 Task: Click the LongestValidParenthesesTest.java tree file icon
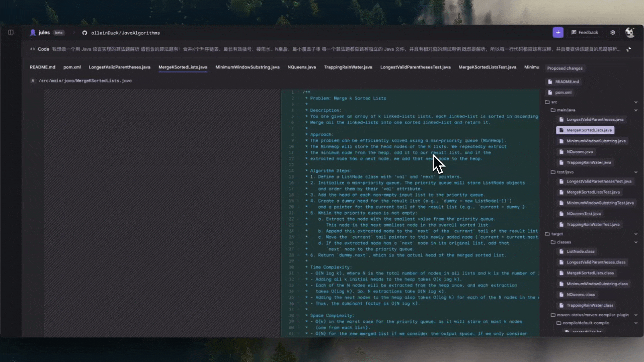[x=562, y=182]
